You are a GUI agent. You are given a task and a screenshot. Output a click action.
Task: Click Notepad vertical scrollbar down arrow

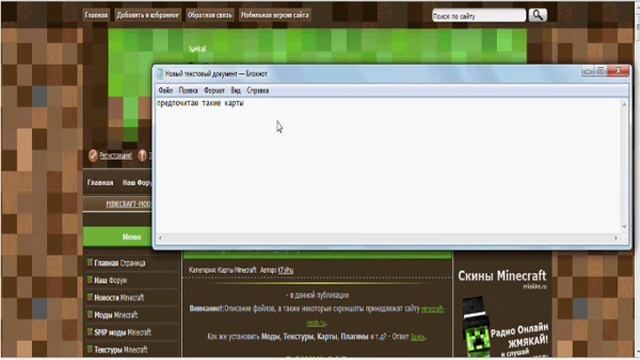point(624,227)
